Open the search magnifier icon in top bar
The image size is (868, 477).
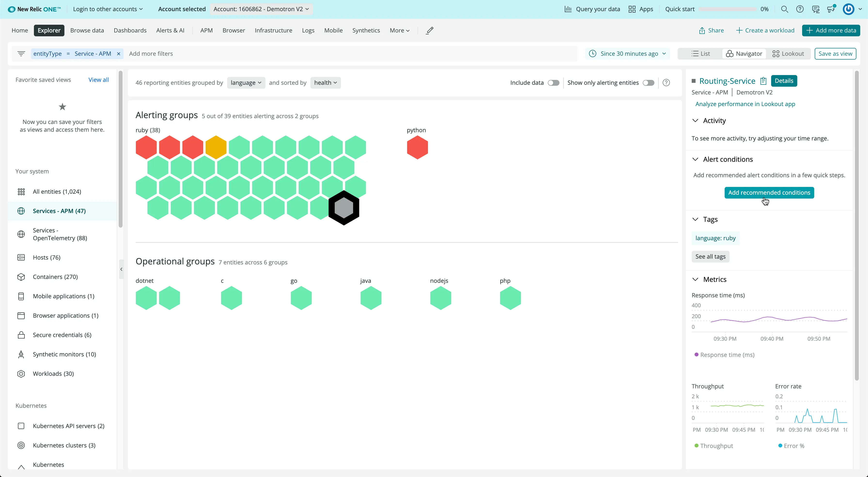[x=785, y=9]
